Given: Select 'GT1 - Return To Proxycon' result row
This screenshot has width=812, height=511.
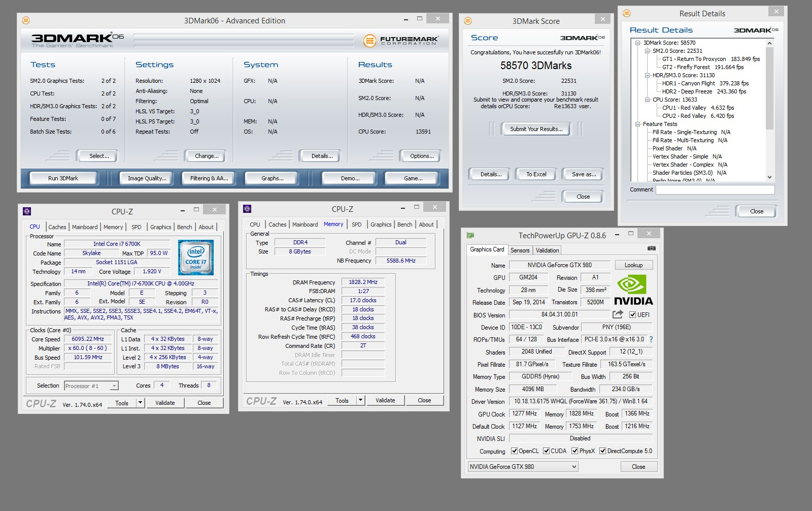Looking at the screenshot, I should (711, 59).
